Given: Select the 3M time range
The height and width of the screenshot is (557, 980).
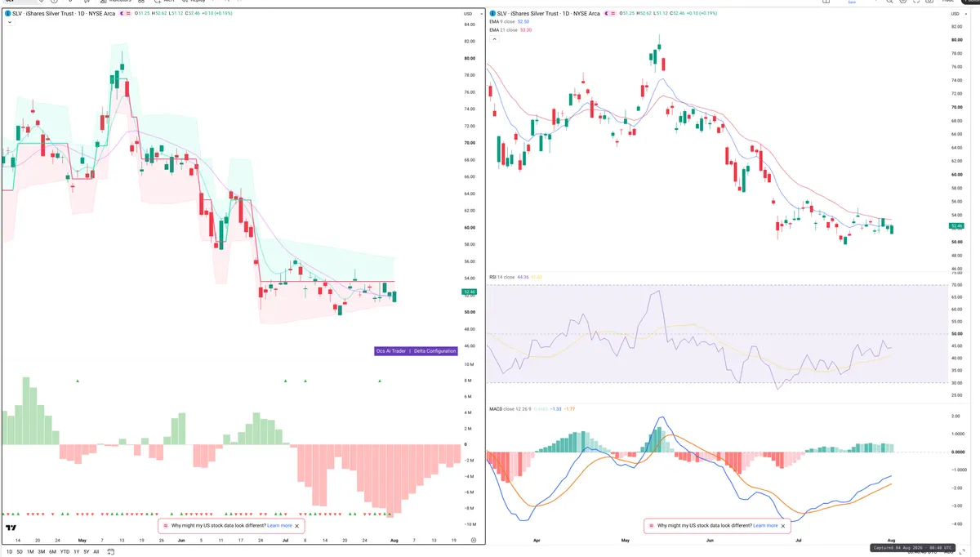Looking at the screenshot, I should (x=42, y=552).
